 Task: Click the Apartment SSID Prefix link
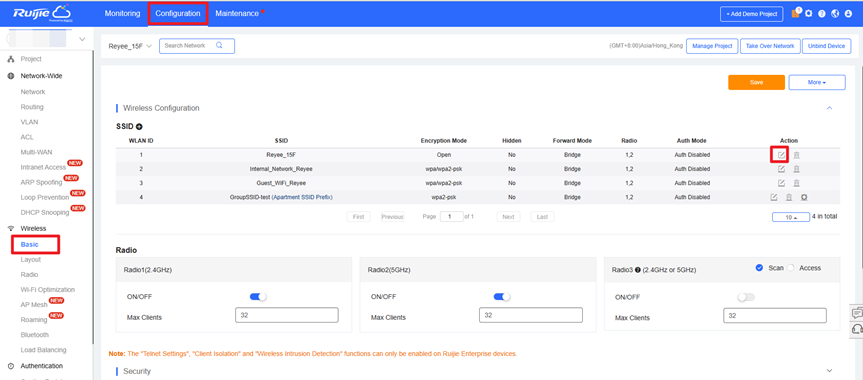303,197
